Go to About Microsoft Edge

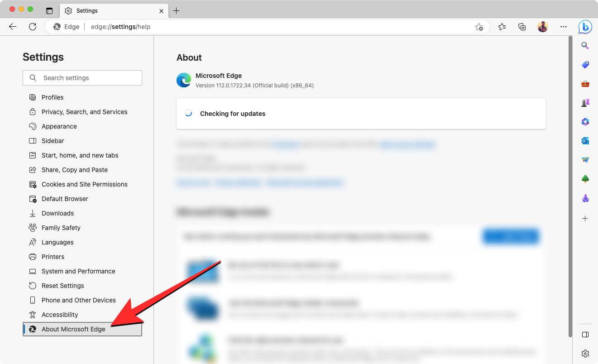73,329
